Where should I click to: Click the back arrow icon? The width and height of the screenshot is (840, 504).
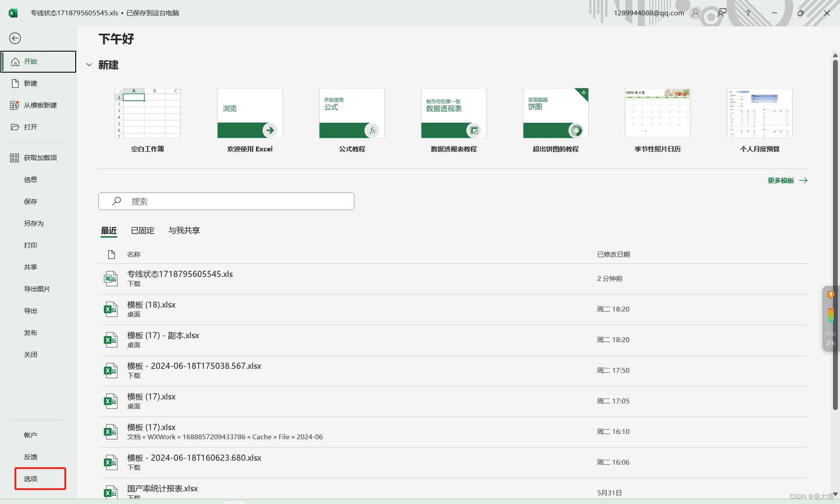15,38
